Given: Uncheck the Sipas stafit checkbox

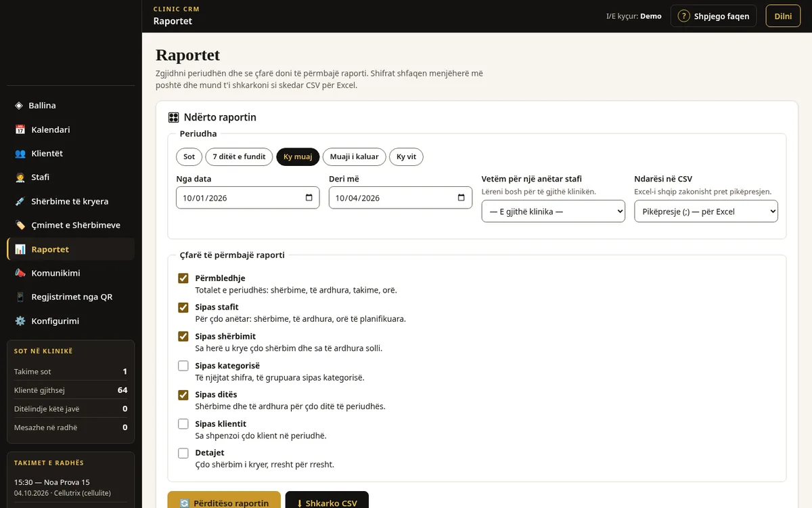Looking at the screenshot, I should [183, 308].
